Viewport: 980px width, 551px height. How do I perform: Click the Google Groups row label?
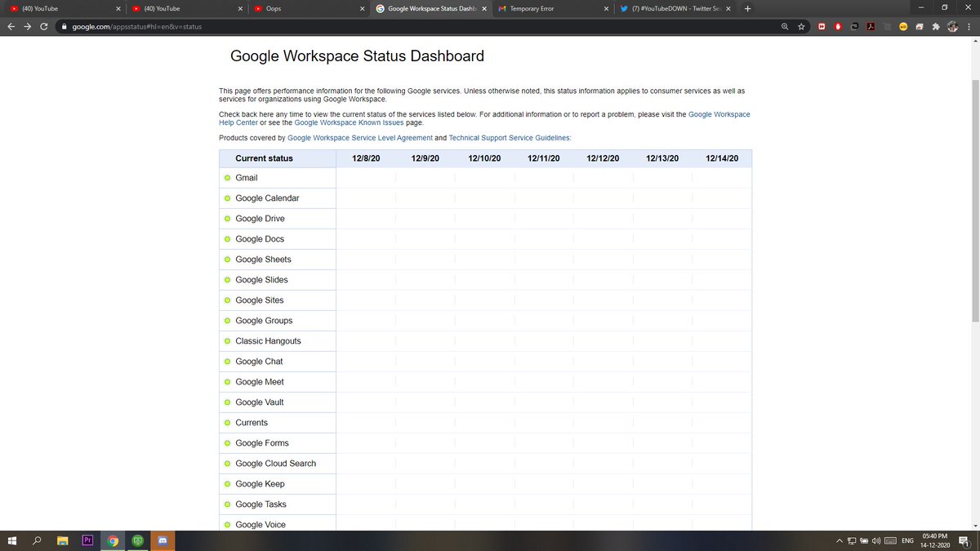tap(264, 321)
